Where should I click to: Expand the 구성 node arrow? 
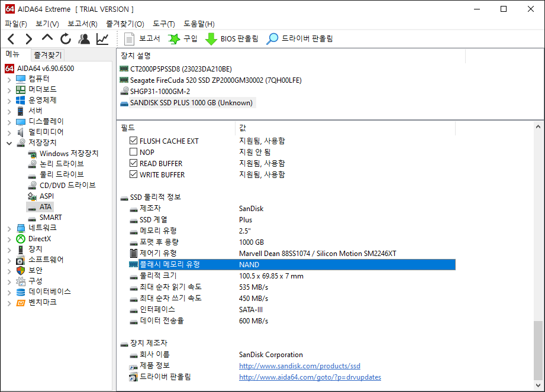[x=9, y=282]
